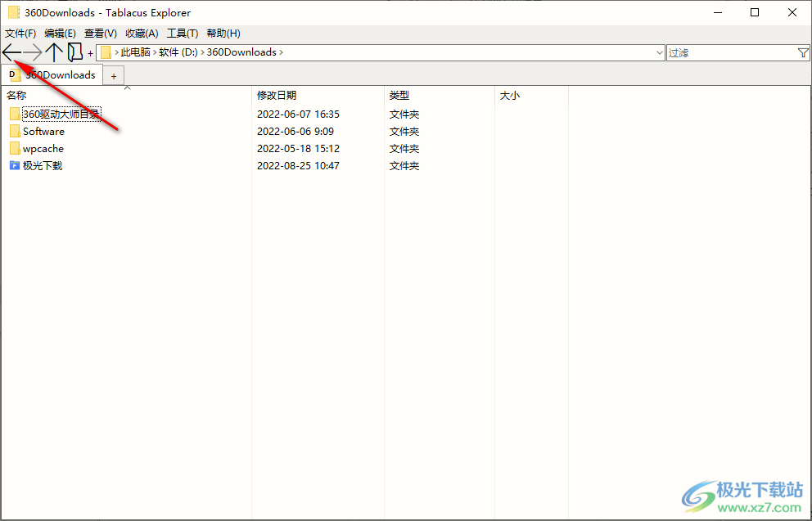812x521 pixels.
Task: Open the address bar history dropdown
Action: pyautogui.click(x=659, y=53)
